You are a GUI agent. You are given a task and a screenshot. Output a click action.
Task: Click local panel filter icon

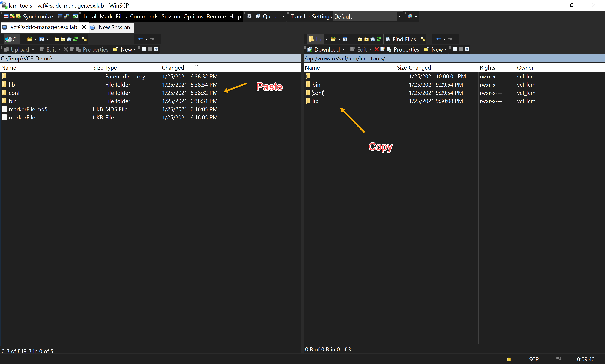click(42, 39)
